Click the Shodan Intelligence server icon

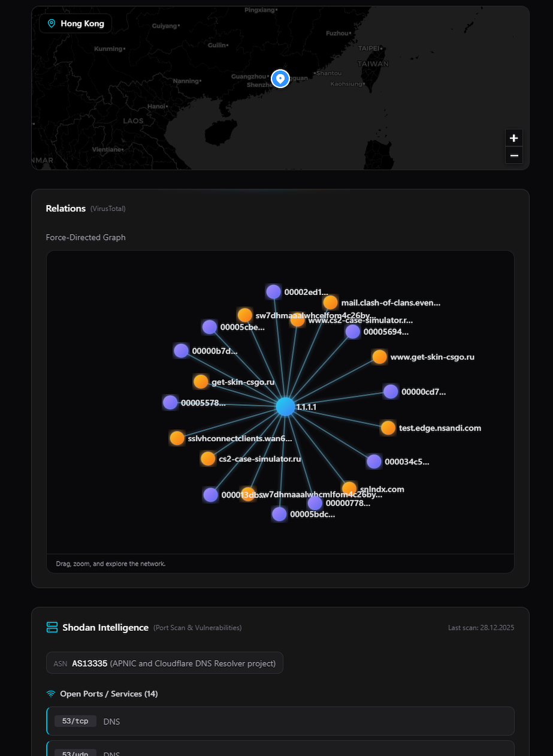tap(52, 628)
